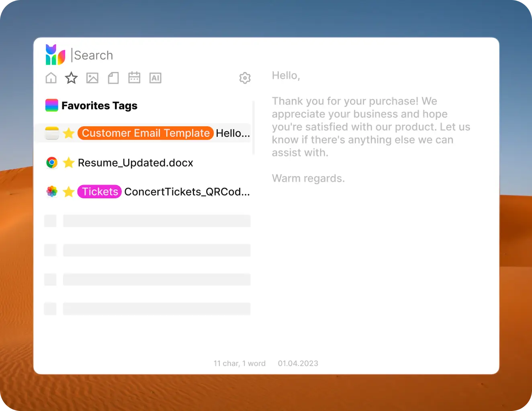Focus the Search input field
This screenshot has width=532, height=411.
pos(93,55)
